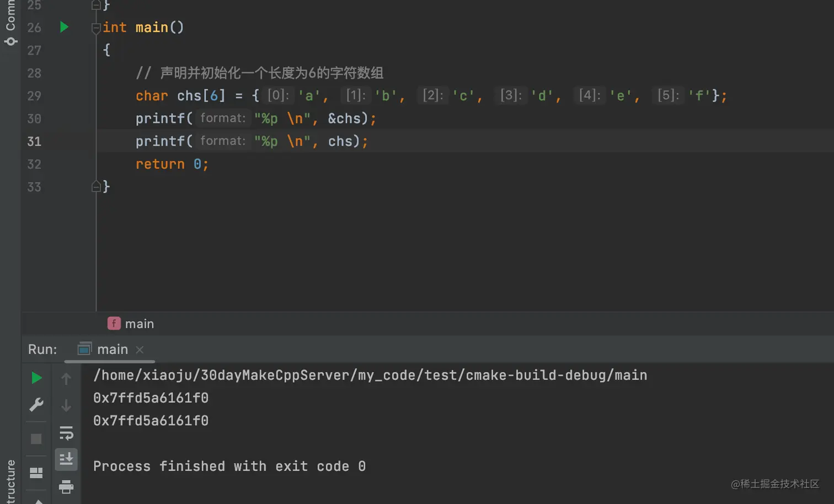Click the up arrow in Run toolbar
The image size is (834, 504).
click(66, 379)
